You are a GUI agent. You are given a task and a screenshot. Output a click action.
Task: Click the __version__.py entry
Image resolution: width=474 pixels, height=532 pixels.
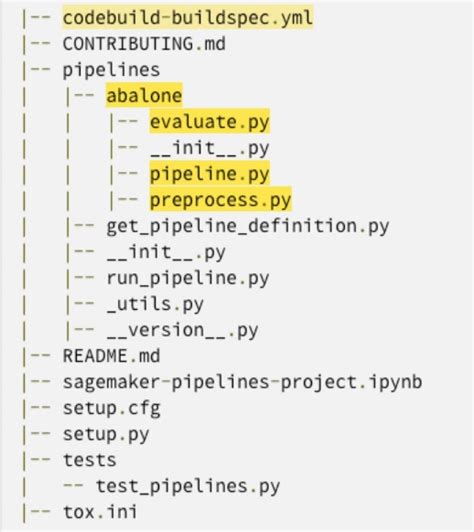click(x=183, y=330)
